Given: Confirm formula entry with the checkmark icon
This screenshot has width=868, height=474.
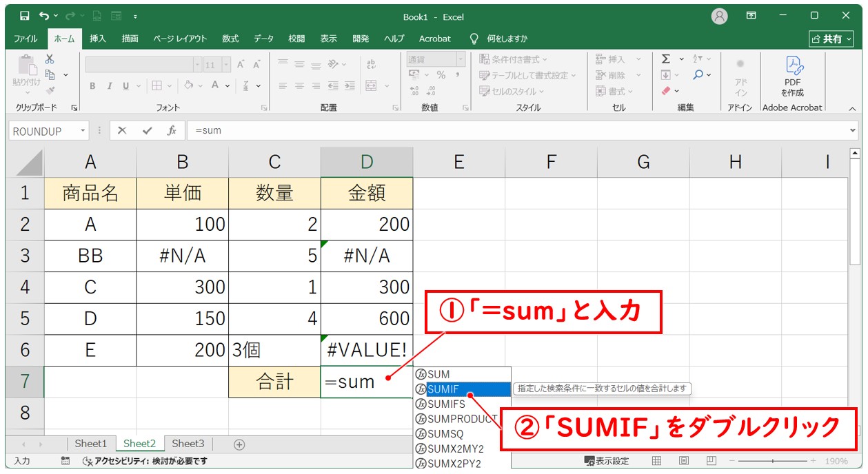Looking at the screenshot, I should coord(147,130).
